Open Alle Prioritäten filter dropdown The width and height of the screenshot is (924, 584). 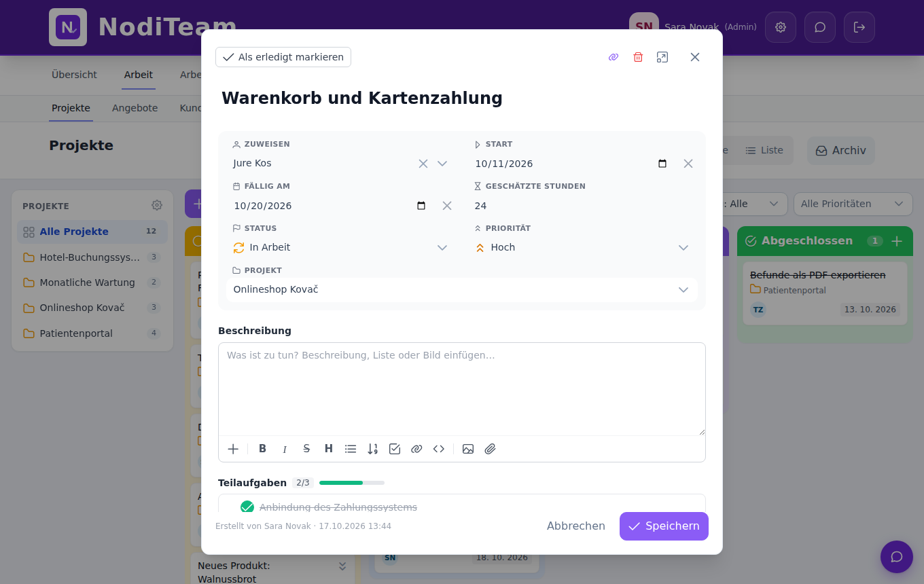click(853, 204)
